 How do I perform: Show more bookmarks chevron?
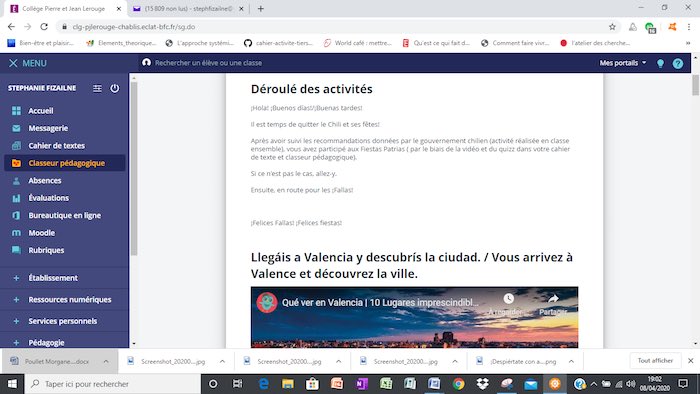pos(688,43)
